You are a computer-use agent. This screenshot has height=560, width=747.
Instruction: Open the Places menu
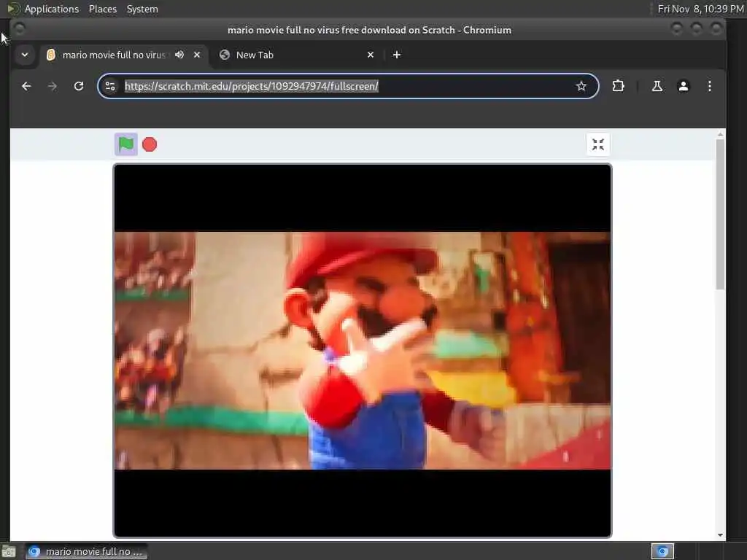click(102, 9)
